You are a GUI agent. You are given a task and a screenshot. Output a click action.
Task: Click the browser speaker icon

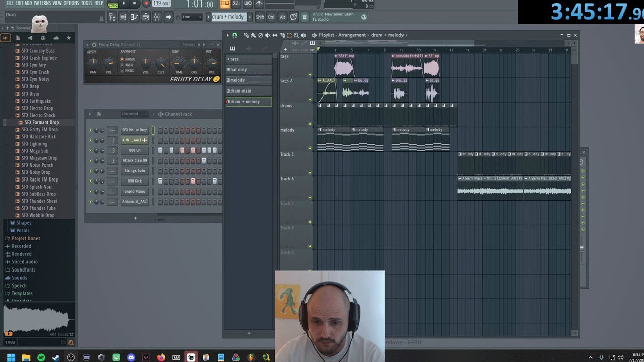pyautogui.click(x=31, y=38)
